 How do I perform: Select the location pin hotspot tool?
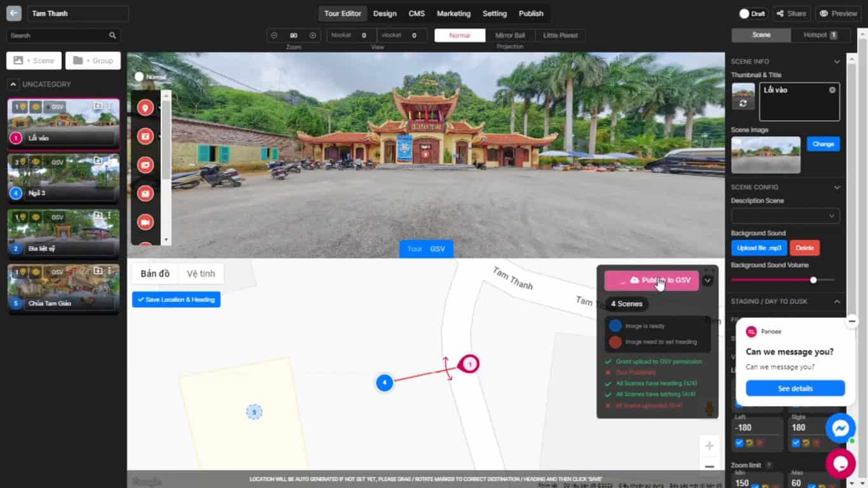pos(145,107)
